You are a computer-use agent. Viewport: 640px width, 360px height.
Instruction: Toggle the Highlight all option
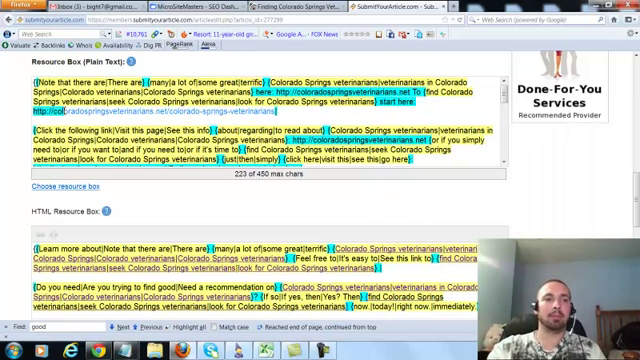tap(186, 327)
